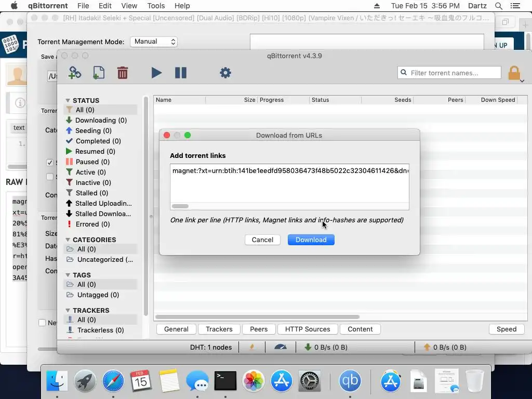
Task: Switch to the Peers tab
Action: click(x=259, y=329)
